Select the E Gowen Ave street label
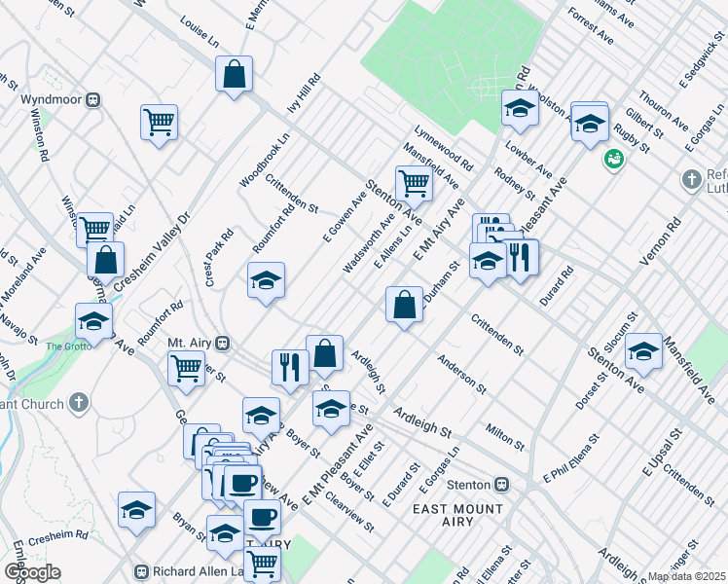Screen dimensions: 728x584 pyautogui.click(x=345, y=217)
